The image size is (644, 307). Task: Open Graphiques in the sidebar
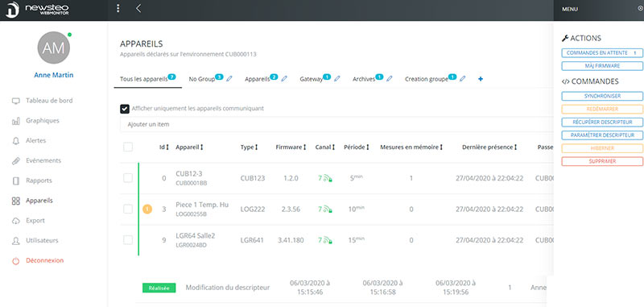pos(43,121)
